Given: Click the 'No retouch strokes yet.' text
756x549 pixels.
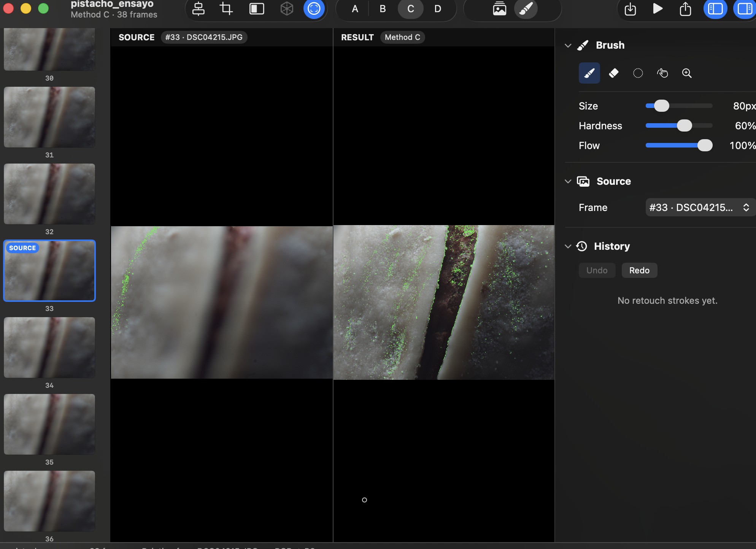Looking at the screenshot, I should [667, 300].
